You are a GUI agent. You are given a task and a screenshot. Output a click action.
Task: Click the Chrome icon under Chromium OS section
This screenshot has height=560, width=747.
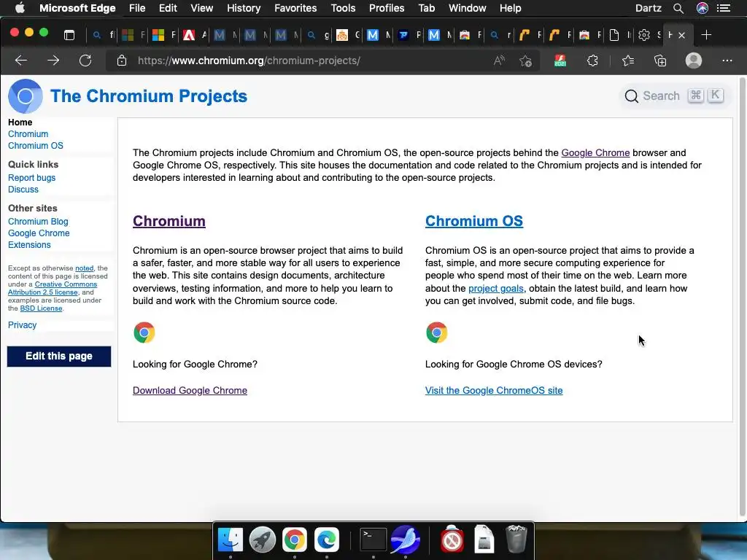(436, 332)
